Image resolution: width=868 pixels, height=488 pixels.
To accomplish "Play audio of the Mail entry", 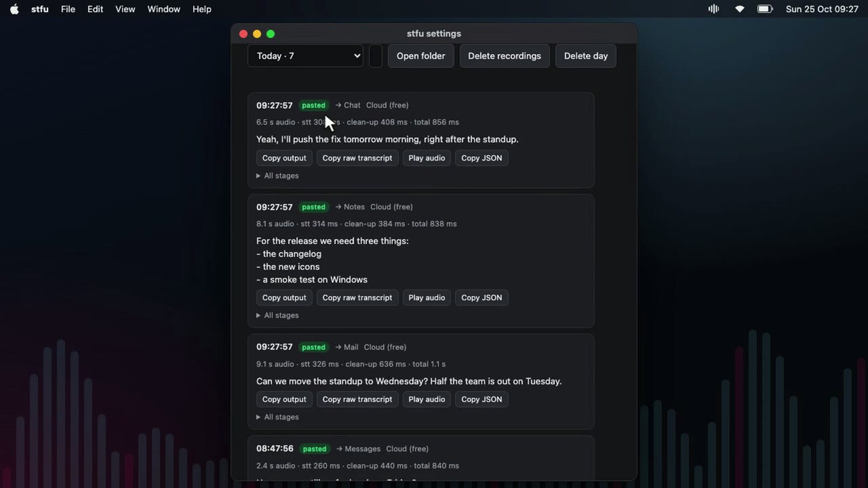I will (427, 399).
